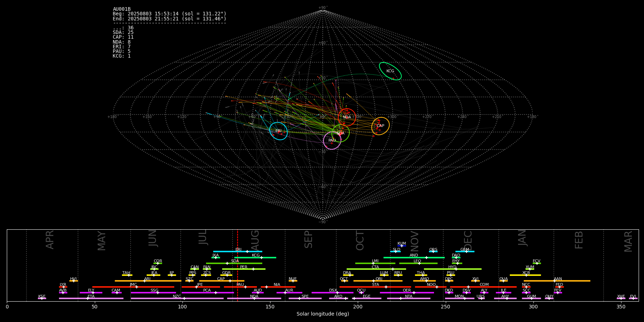Click the red PAU activity bar in timeline
The width and height of the screenshot is (644, 322).
[240, 287]
